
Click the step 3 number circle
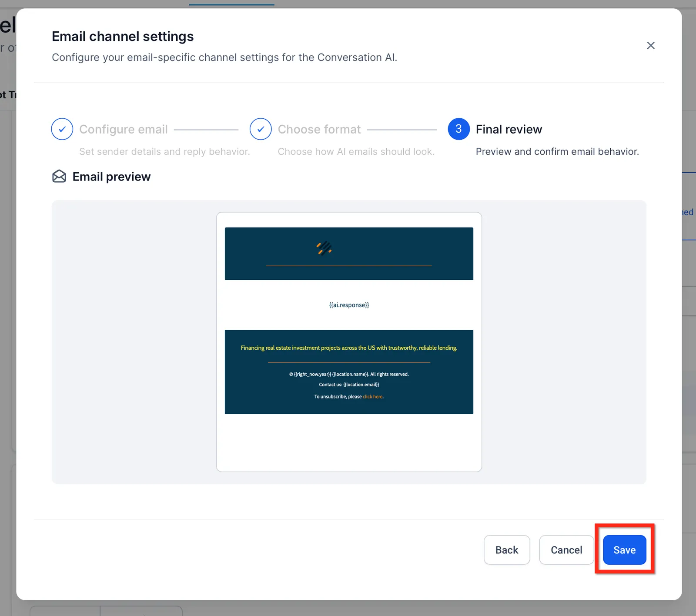point(458,129)
